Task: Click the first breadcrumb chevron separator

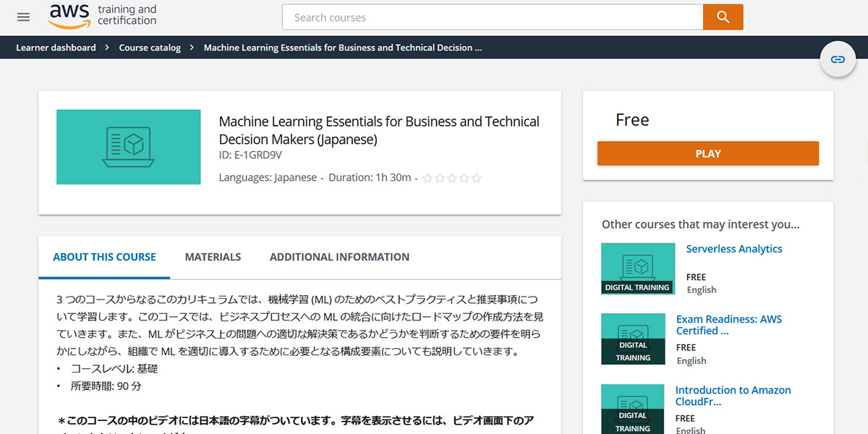Action: coord(107,48)
